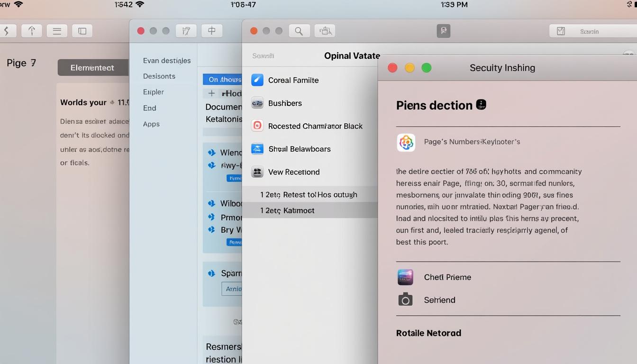The image size is (637, 364).
Task: Click the crop-style toolbar icon beside the magnifier
Action: [x=325, y=30]
